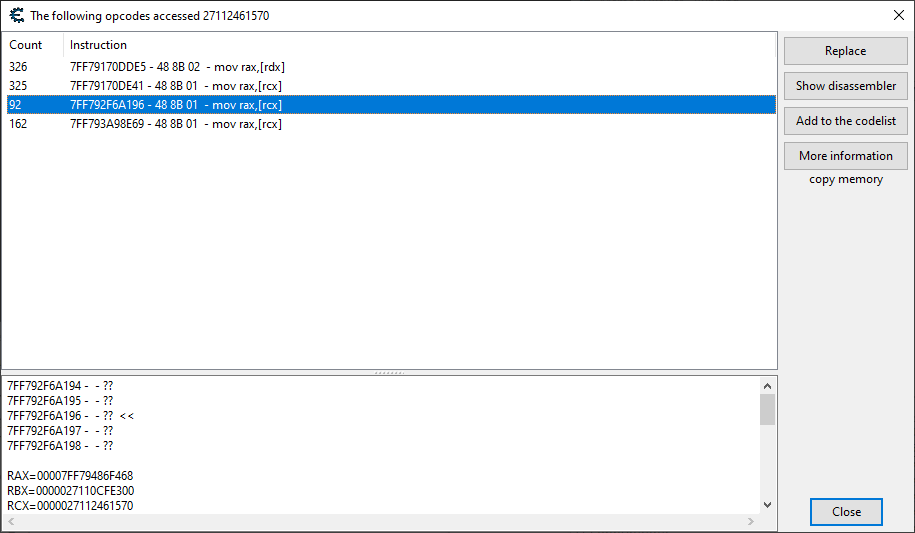Click the splitter grip between list and details
Image resolution: width=915 pixels, height=533 pixels.
pyautogui.click(x=388, y=373)
